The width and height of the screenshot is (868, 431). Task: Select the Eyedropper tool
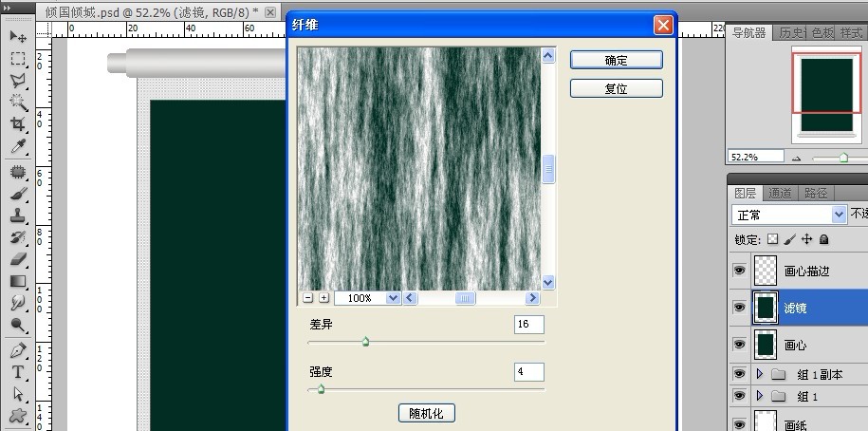coord(18,146)
